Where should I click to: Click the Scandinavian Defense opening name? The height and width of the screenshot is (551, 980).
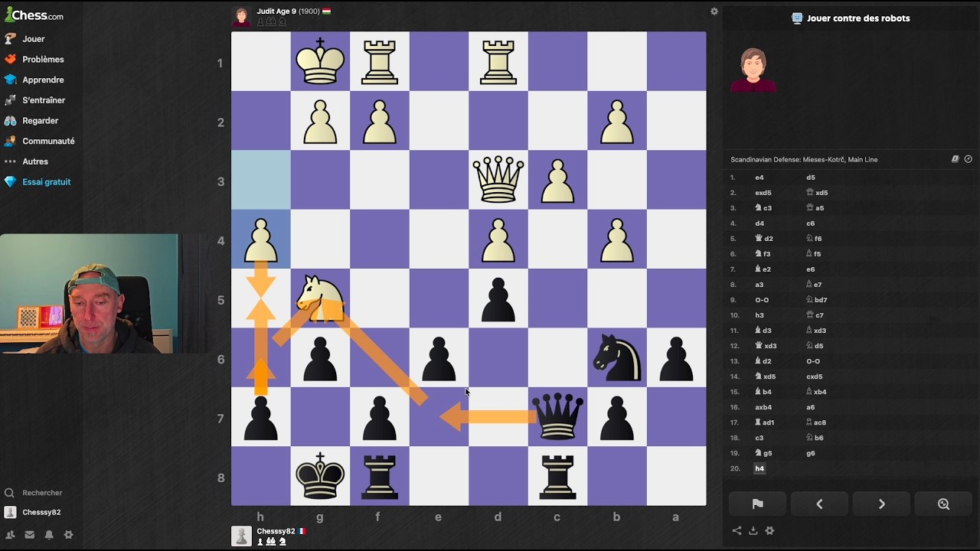804,159
